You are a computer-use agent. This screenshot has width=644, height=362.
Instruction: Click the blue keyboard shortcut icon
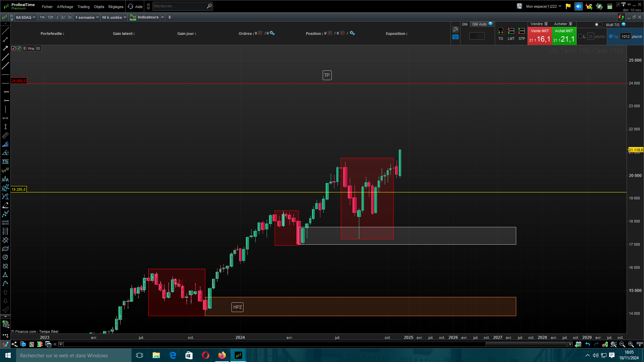pyautogui.click(x=455, y=37)
